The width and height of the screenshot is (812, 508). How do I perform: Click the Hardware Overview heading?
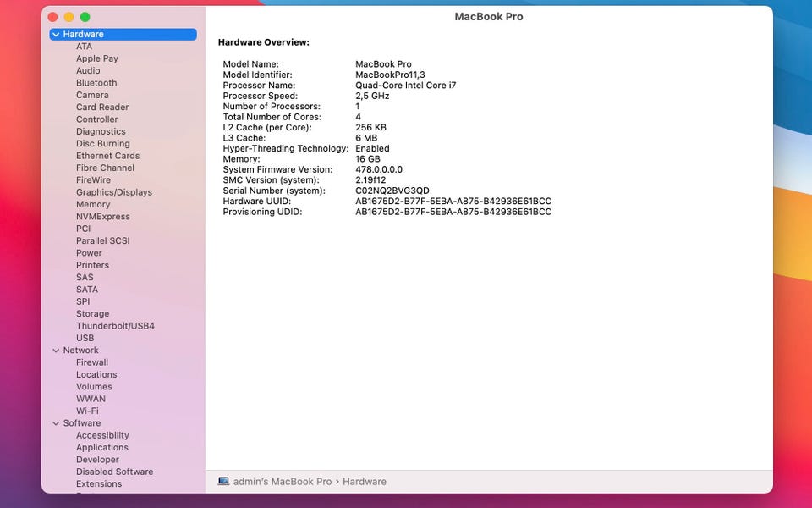point(264,42)
